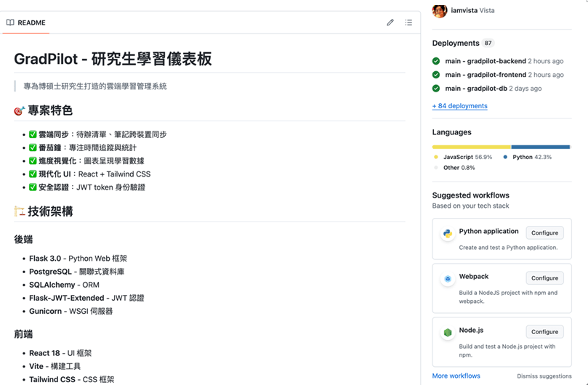Open the main - gradpilot-frontend deployment

(x=486, y=75)
